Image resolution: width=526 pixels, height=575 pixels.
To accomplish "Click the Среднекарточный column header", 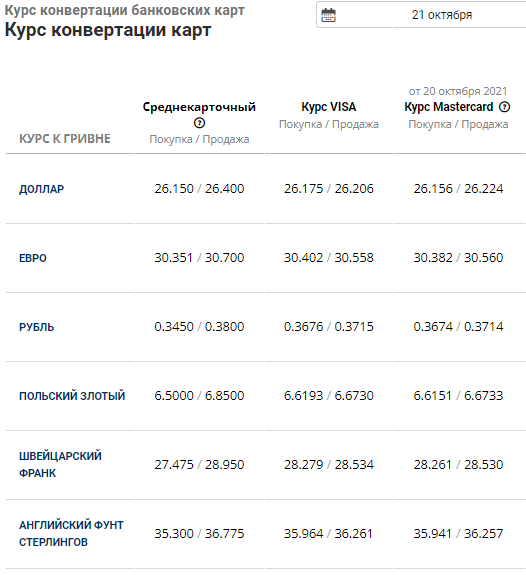I will pos(199,107).
